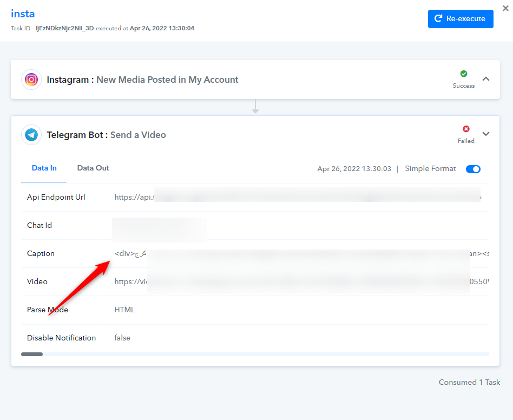Click the Parse Mode label

[48, 310]
